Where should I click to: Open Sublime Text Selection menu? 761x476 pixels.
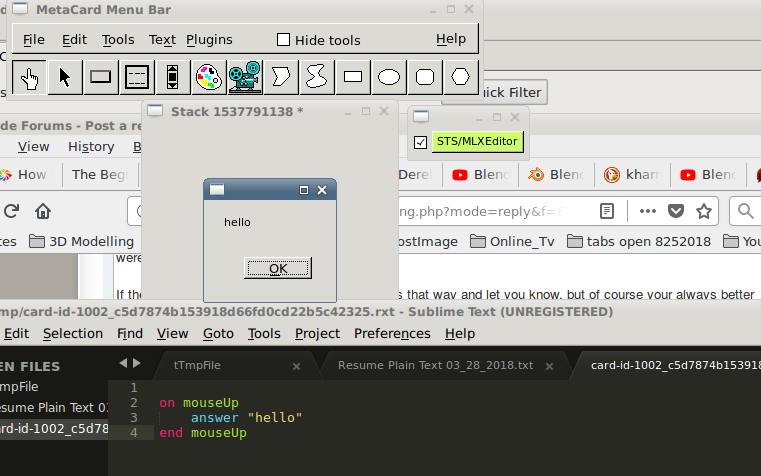[x=73, y=333]
